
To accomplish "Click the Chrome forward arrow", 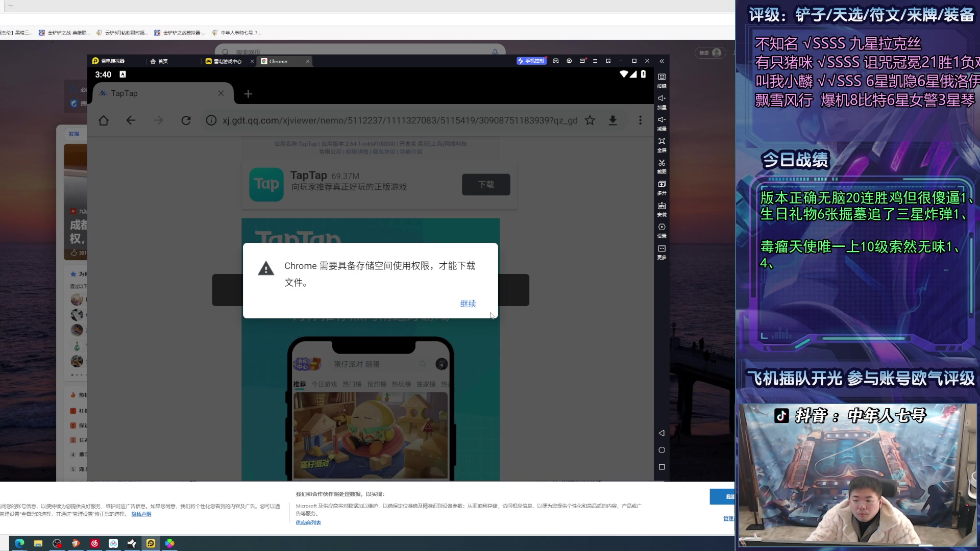I will [158, 120].
